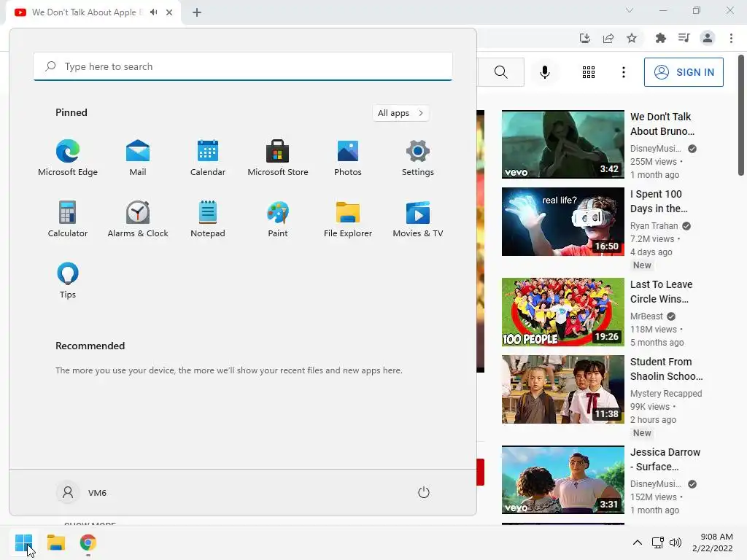Start YouTube voice search with microphone
The image size is (747, 560).
(x=545, y=72)
